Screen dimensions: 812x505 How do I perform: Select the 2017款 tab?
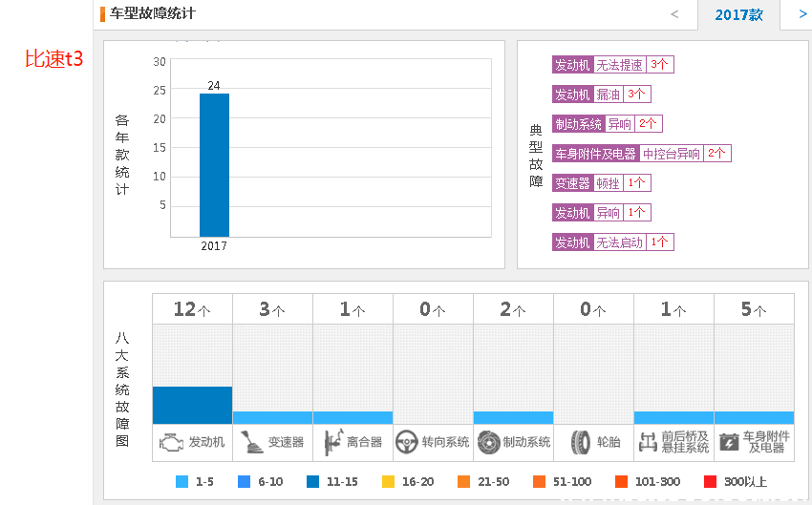tap(738, 15)
